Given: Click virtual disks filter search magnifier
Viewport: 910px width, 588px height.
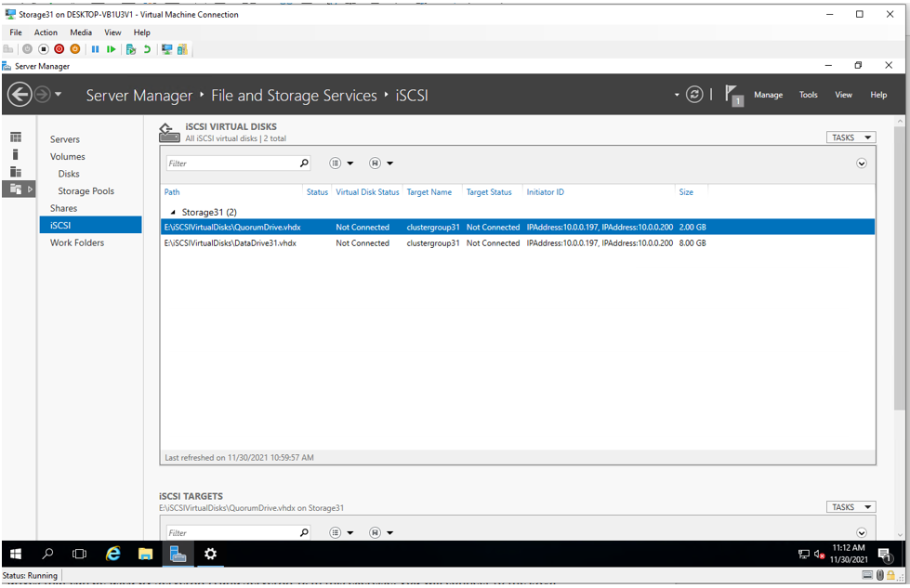Looking at the screenshot, I should click(x=304, y=163).
